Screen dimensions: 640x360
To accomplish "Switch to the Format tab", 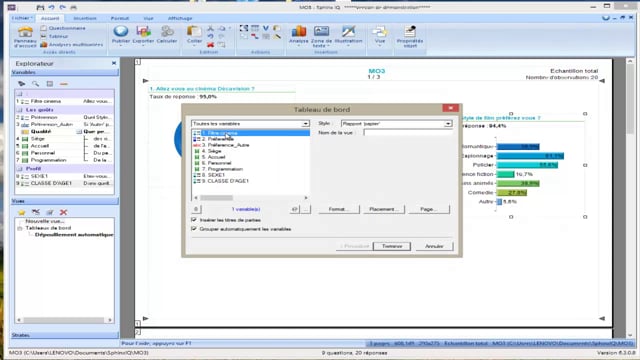I will pyautogui.click(x=120, y=18).
